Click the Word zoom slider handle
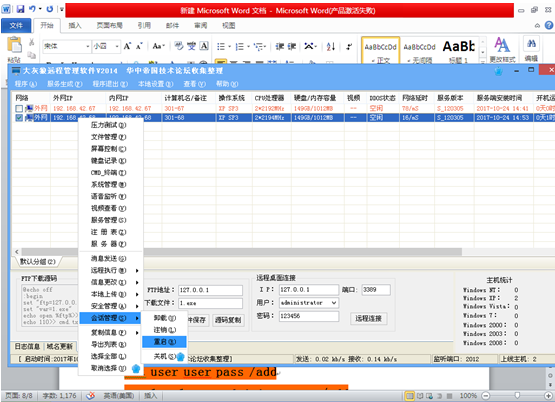555x402 pixels. (x=517, y=395)
